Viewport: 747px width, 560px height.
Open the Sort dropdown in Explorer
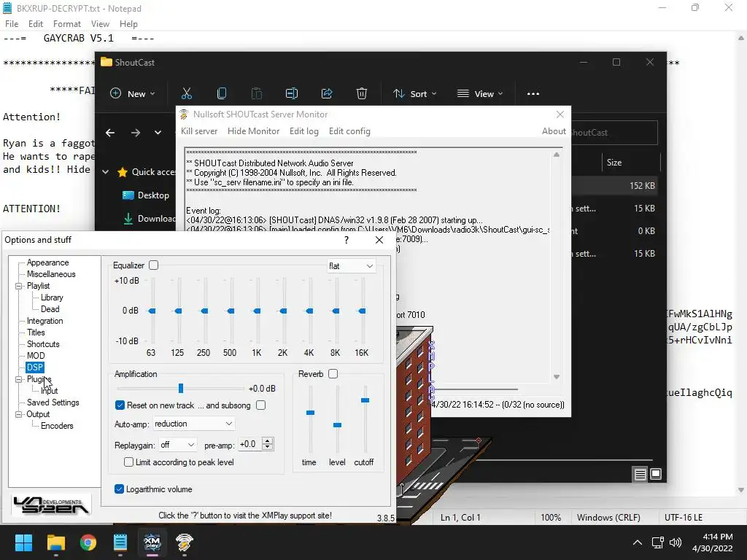(x=414, y=94)
